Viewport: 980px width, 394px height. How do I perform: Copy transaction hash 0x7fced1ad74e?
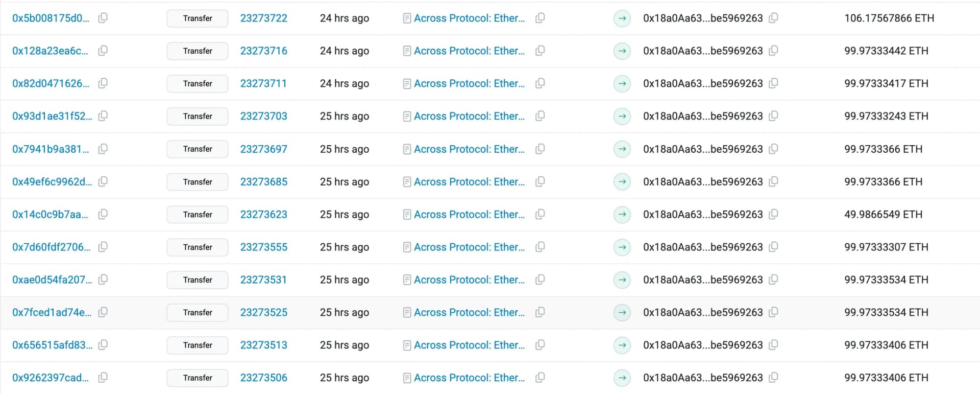coord(103,312)
